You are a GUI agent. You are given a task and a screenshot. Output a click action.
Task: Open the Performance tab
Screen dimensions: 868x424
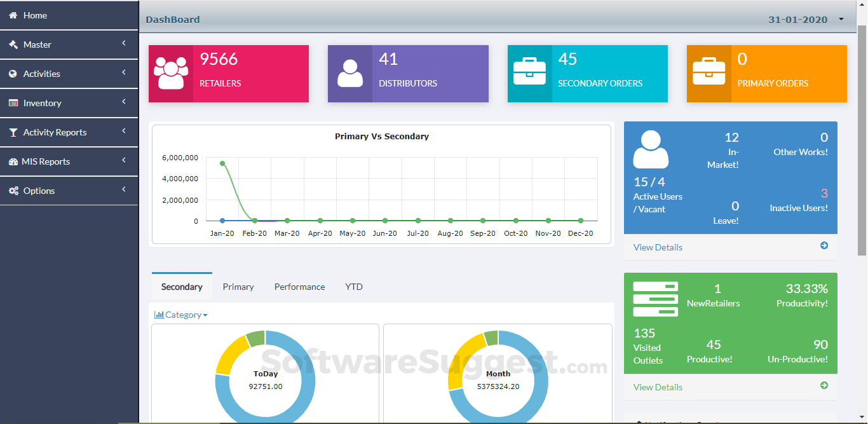[299, 287]
